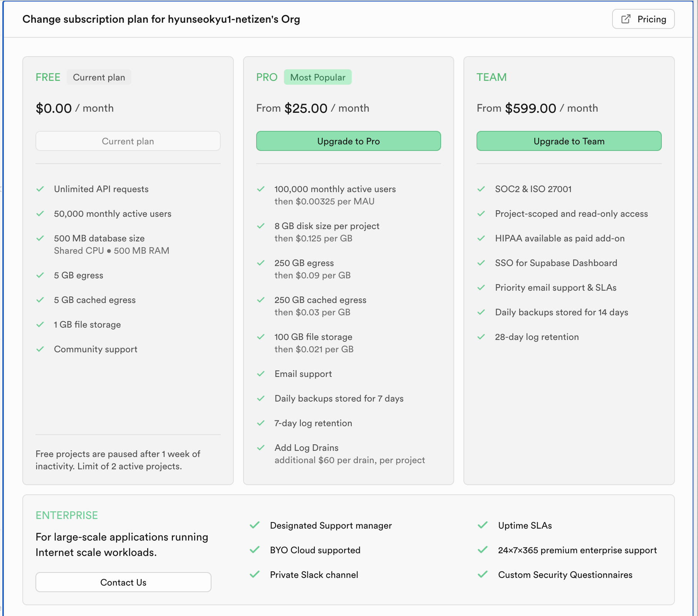This screenshot has height=616, width=698.
Task: Click the checkmark next to Uptime SLAs
Action: pos(483,525)
